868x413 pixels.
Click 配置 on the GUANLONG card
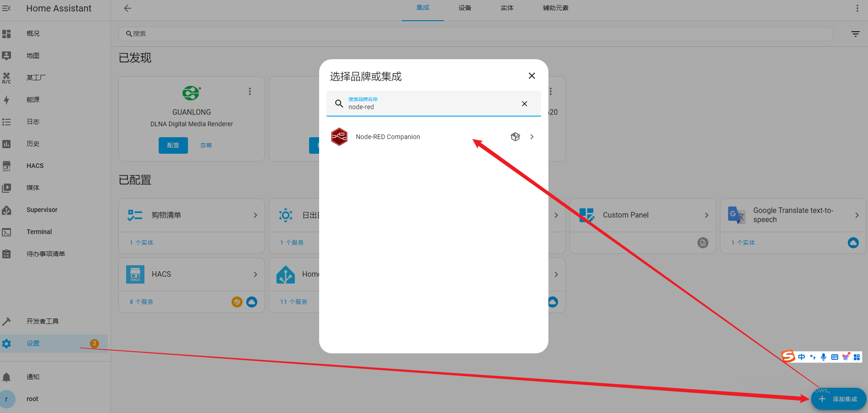(173, 145)
